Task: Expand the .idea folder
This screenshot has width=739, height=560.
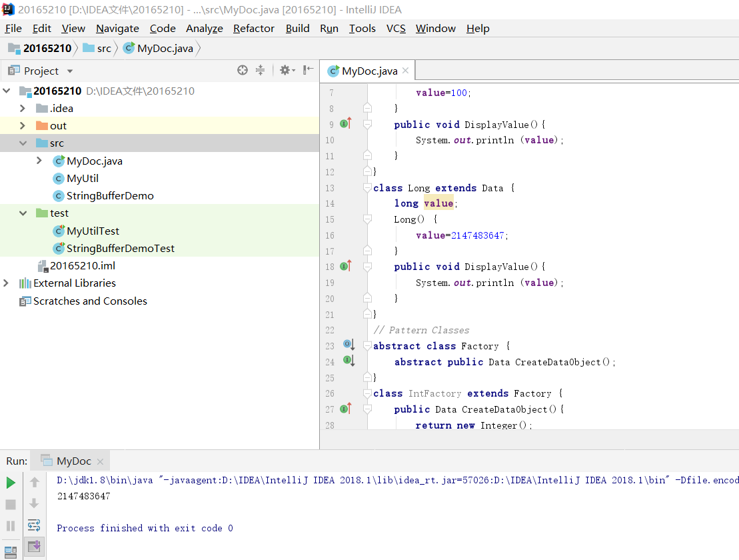Action: click(23, 108)
